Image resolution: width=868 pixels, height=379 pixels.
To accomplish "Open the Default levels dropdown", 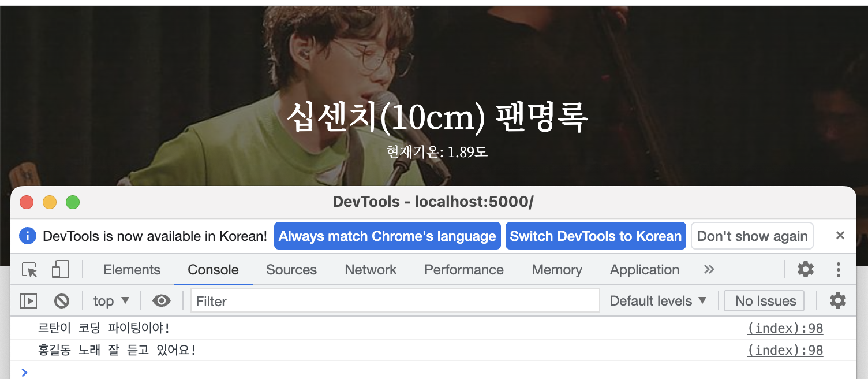I will click(658, 300).
